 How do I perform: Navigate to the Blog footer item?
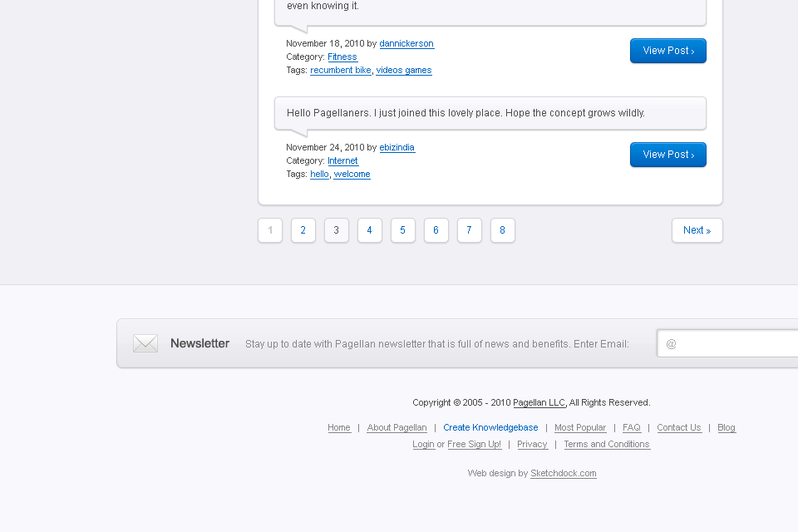click(726, 427)
